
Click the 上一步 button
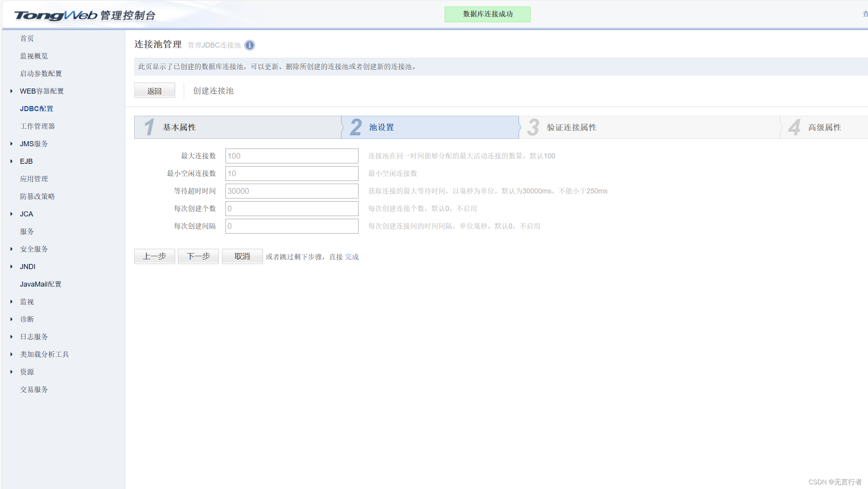(154, 256)
